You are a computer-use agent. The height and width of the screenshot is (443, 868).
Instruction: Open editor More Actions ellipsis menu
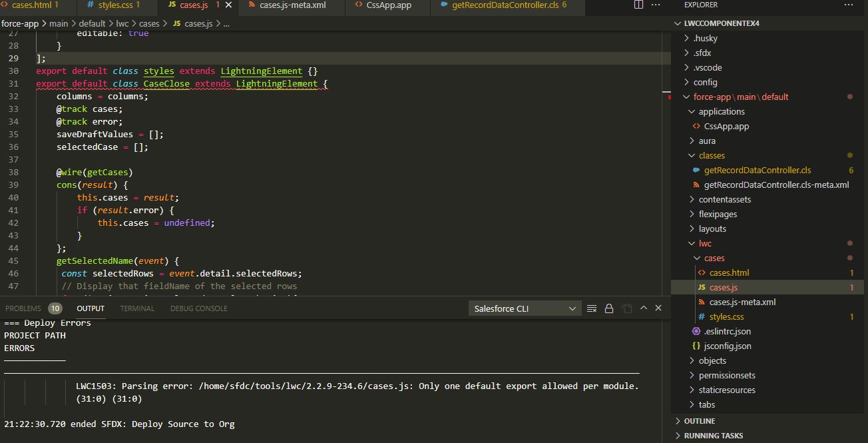(x=655, y=5)
